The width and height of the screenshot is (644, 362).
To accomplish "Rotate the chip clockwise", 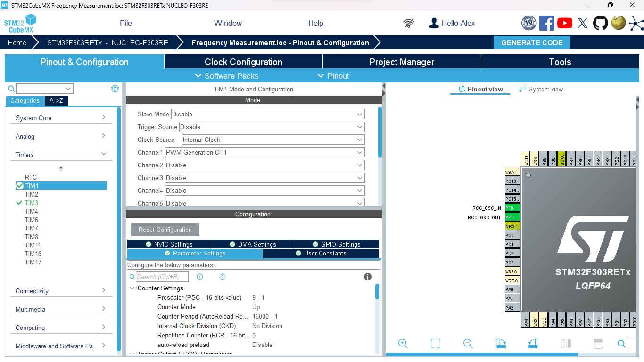I will [501, 344].
